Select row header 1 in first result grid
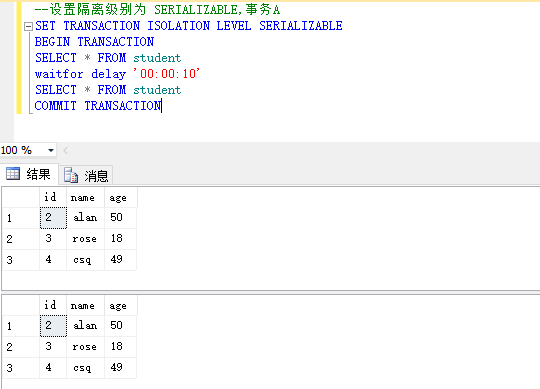The width and height of the screenshot is (540, 389). point(21,218)
